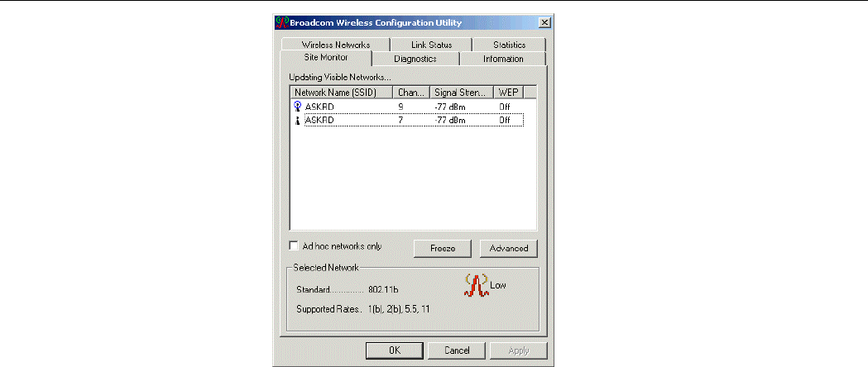
Task: Switch to the Diagnostics tab
Action: (415, 59)
